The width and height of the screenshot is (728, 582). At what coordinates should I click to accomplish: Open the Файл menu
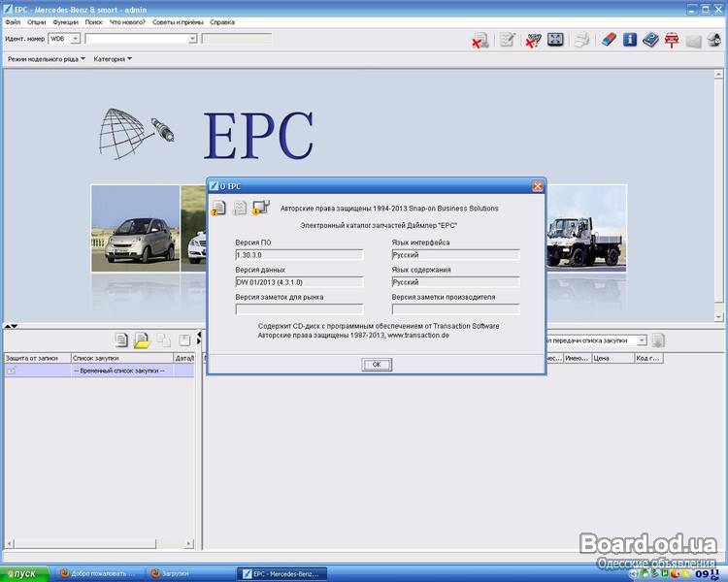click(13, 20)
